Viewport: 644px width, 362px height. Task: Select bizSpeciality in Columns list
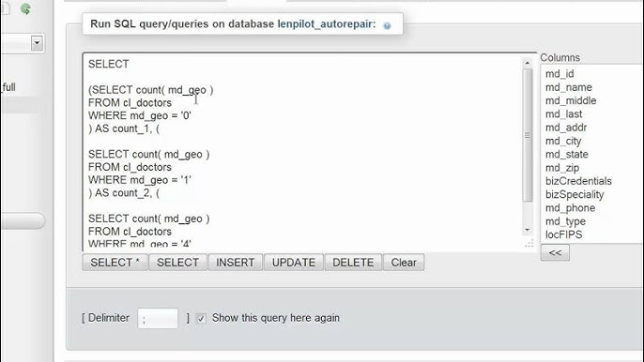(575, 194)
